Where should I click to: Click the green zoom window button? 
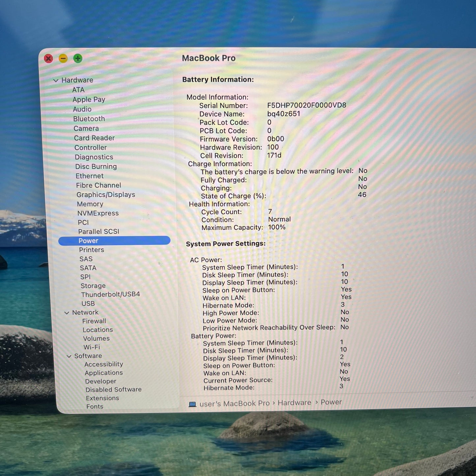(x=78, y=59)
